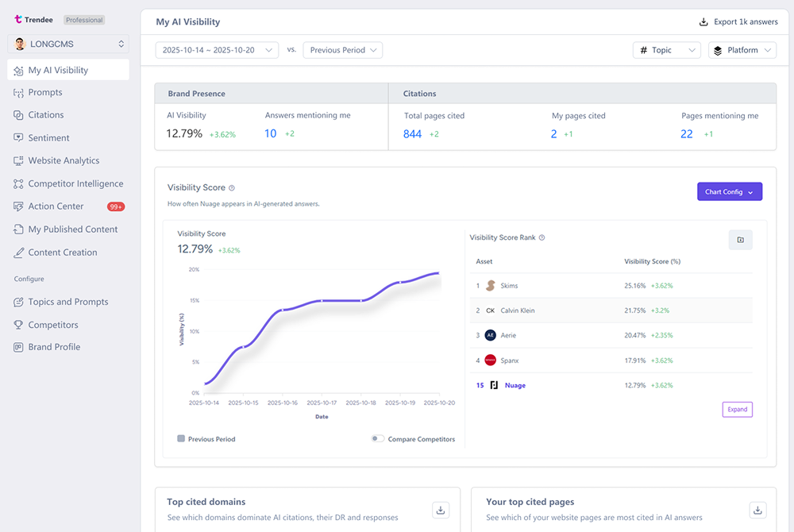This screenshot has height=532, width=794.
Task: Click the Nuage brand logo
Action: click(494, 385)
